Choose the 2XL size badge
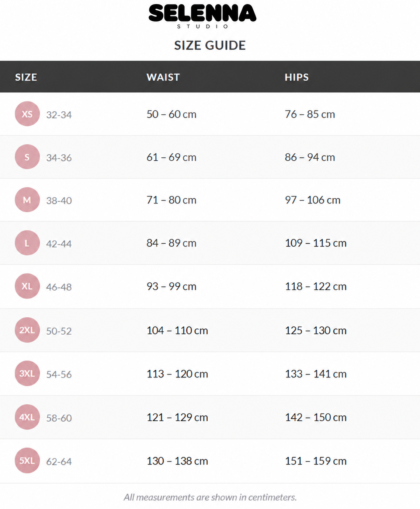 click(27, 330)
